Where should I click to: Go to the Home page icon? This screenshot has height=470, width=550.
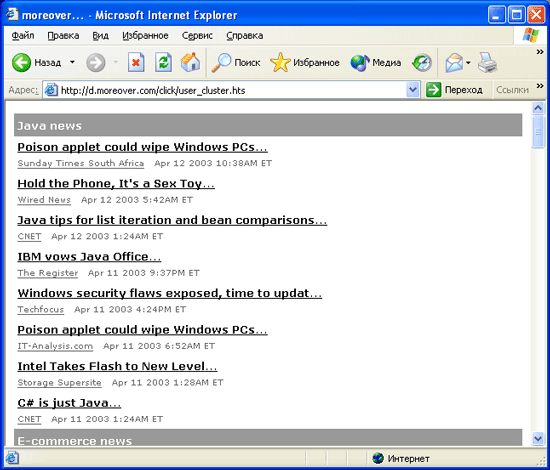[x=190, y=63]
